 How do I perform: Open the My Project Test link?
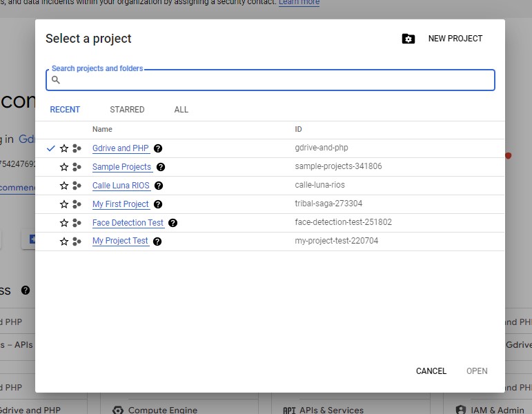coord(120,241)
